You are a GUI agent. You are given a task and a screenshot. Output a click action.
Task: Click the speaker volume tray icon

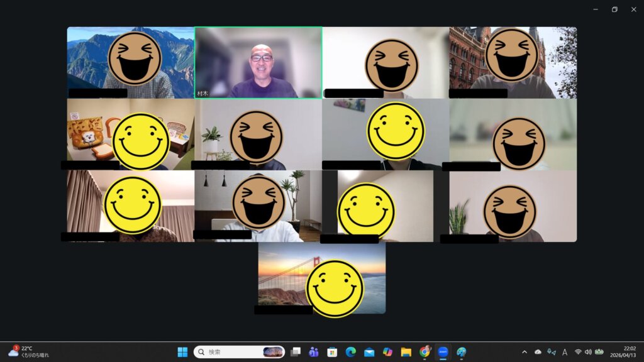(x=588, y=352)
